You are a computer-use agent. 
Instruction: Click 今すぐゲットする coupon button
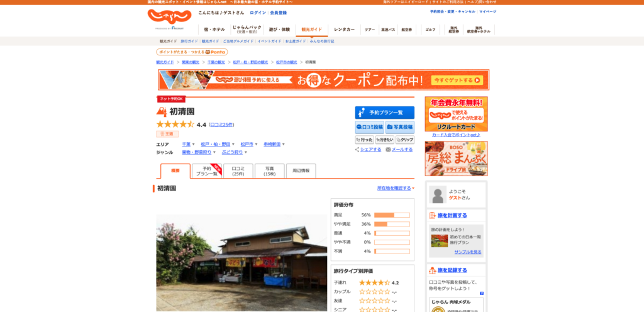click(x=457, y=80)
